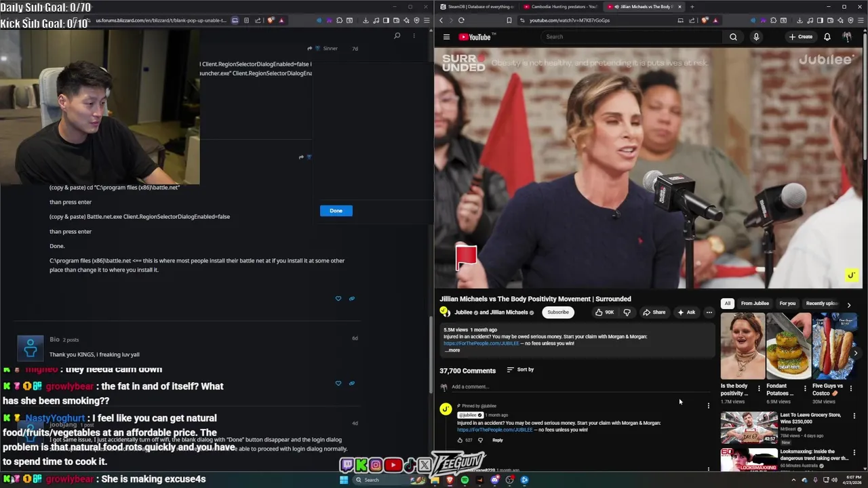Click the Jubilee channel name
The image size is (868, 488).
(x=463, y=312)
